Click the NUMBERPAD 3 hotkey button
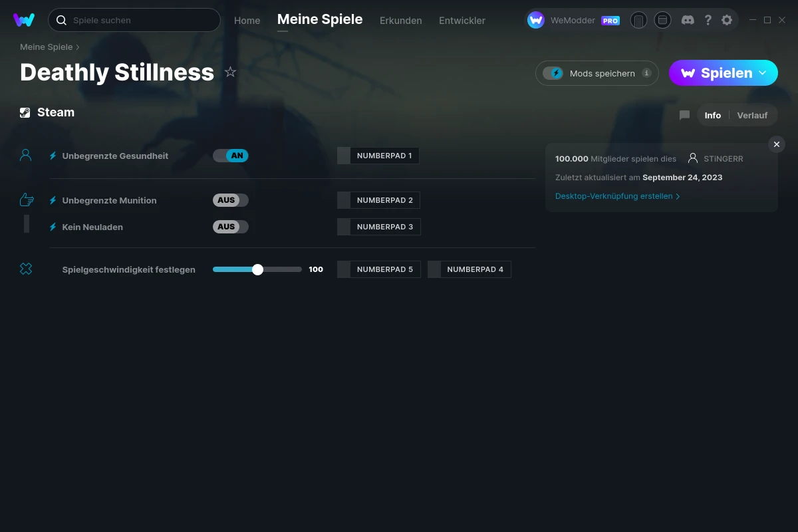This screenshot has height=532, width=798. tap(379, 227)
